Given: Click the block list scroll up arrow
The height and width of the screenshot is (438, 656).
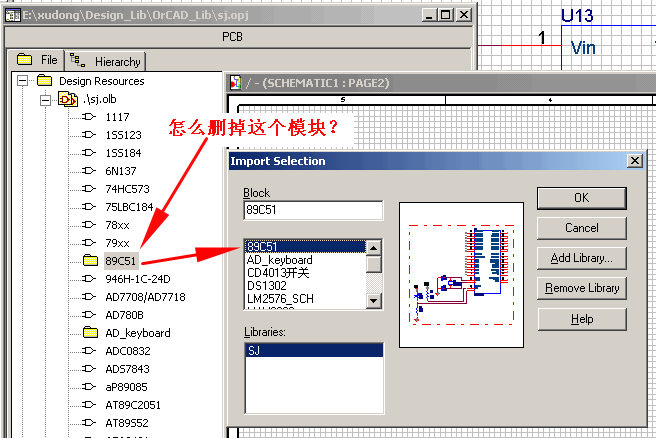Looking at the screenshot, I should [374, 248].
